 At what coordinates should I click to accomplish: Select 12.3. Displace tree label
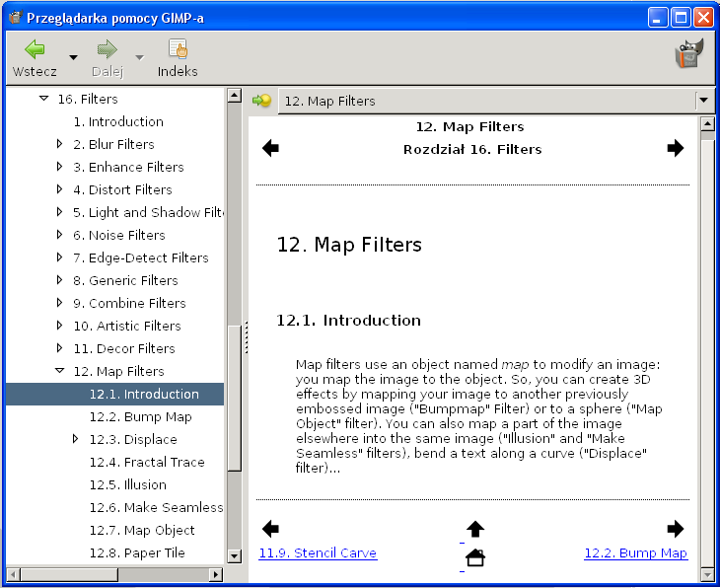133,439
